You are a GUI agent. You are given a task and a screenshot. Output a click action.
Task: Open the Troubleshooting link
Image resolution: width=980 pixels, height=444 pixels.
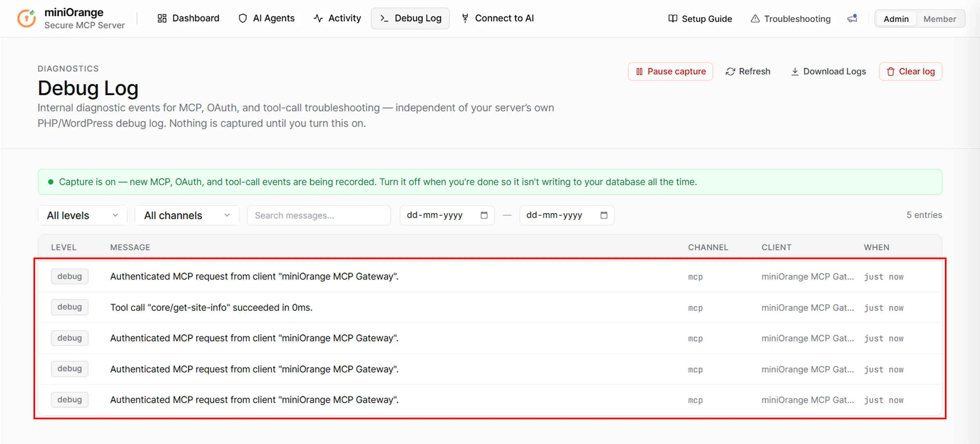[791, 19]
